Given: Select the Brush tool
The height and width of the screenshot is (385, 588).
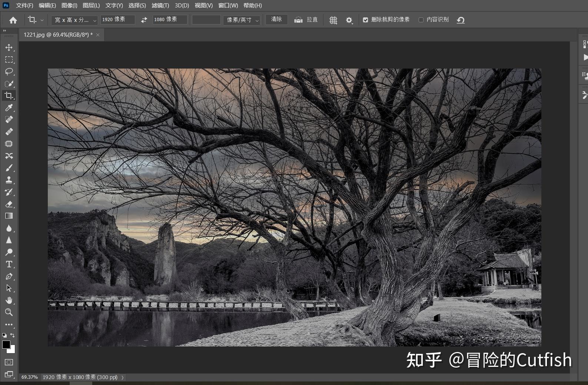Looking at the screenshot, I should click(9, 168).
